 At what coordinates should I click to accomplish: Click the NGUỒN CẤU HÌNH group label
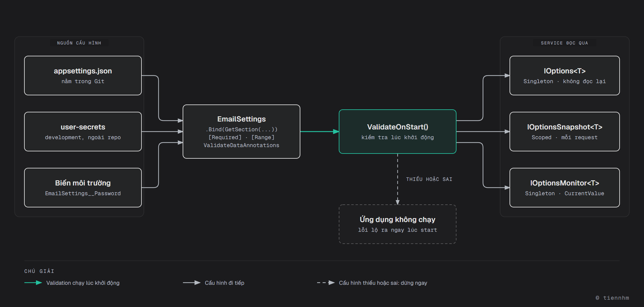click(79, 43)
